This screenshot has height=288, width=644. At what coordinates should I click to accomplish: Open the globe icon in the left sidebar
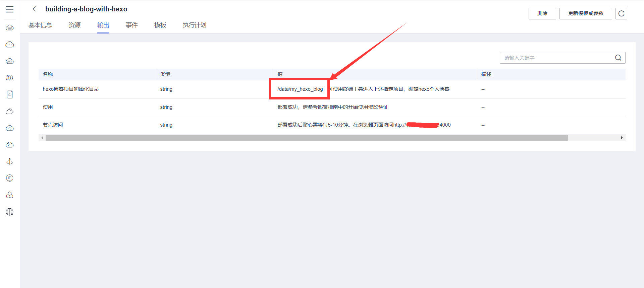(x=10, y=212)
